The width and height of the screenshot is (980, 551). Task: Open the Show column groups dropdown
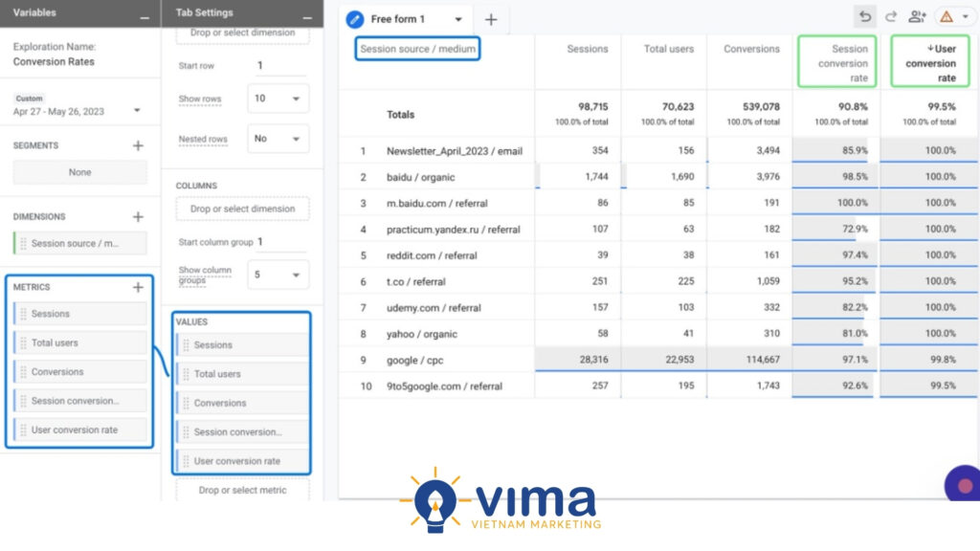(x=278, y=275)
